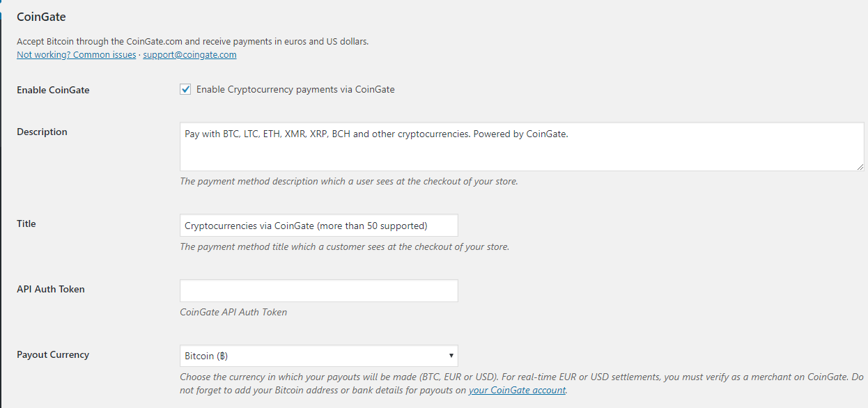This screenshot has width=868, height=408.
Task: Toggle the Enable CoinGate checkbox
Action: coord(185,89)
